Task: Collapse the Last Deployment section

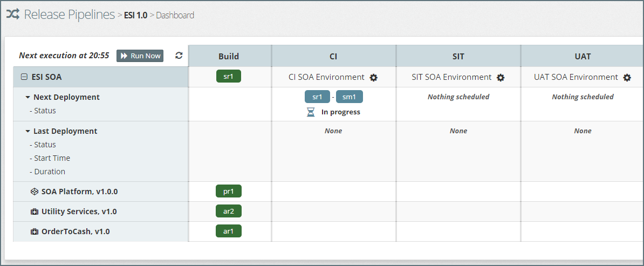Action: pos(28,132)
